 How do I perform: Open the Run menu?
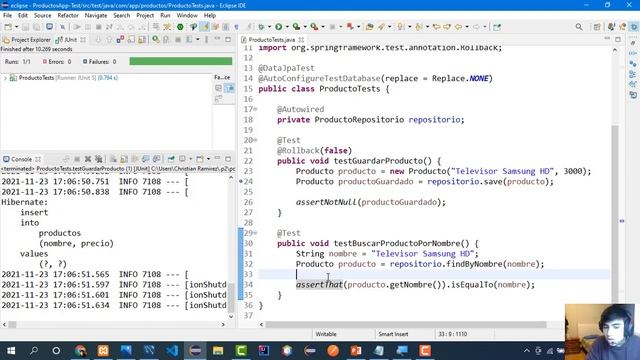click(165, 16)
